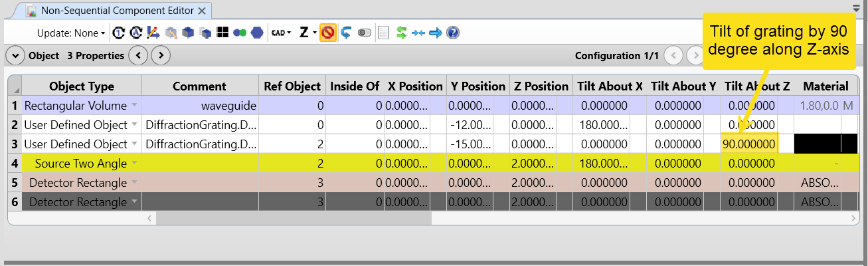Click the Tilt About Y column header
The height and width of the screenshot is (266, 868).
[683, 86]
